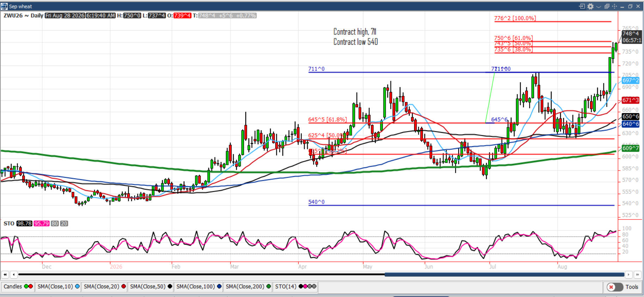The width and height of the screenshot is (644, 297).
Task: Click the Contract high annotation text
Action: 355,32
